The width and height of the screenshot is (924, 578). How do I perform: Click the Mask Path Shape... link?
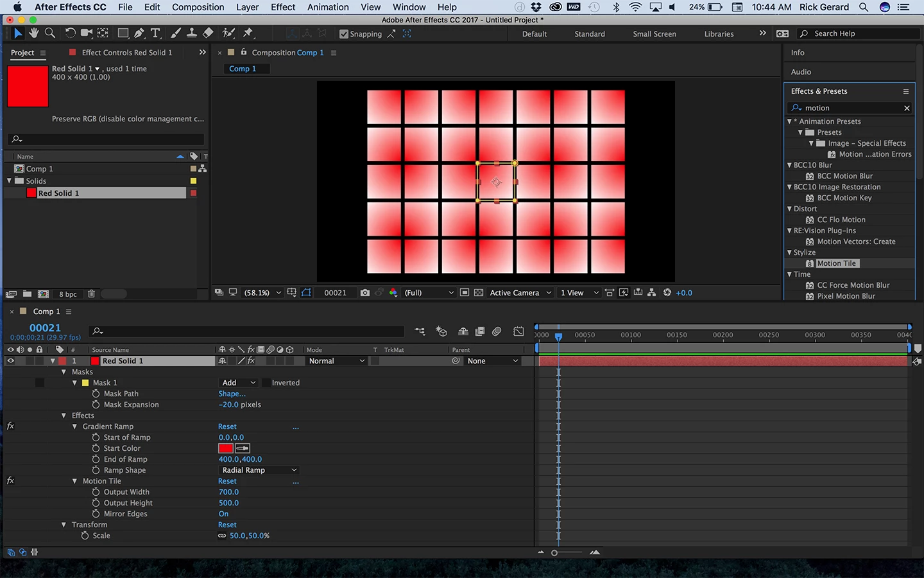coord(232,394)
